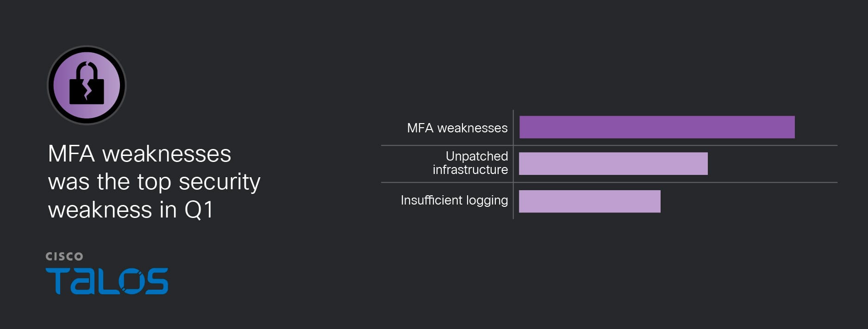Click the headline line 'was the top security'
Image resolution: width=868 pixels, height=329 pixels.
(154, 182)
